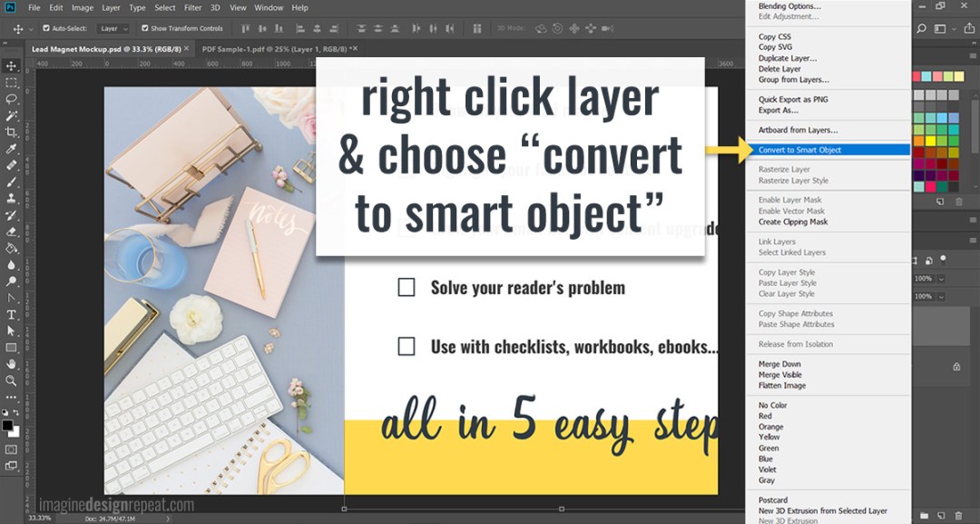Switch to the PDF Sample-1.pdf tab

(275, 49)
